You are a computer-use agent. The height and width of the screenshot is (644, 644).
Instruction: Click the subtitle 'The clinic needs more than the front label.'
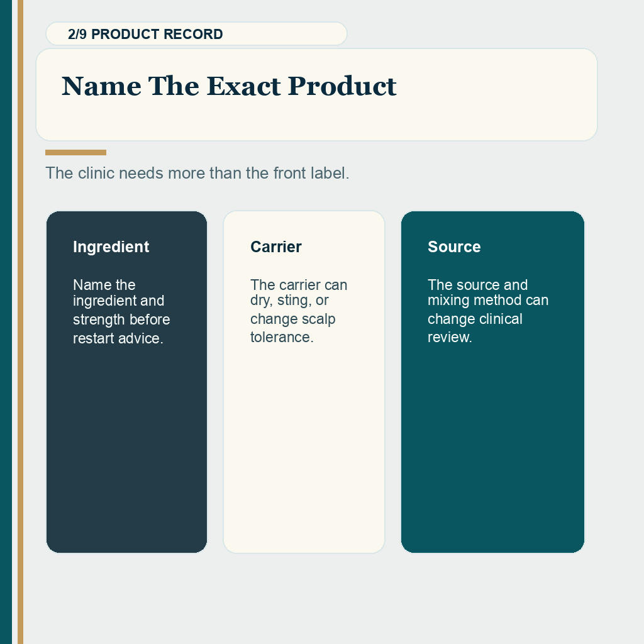(x=197, y=174)
